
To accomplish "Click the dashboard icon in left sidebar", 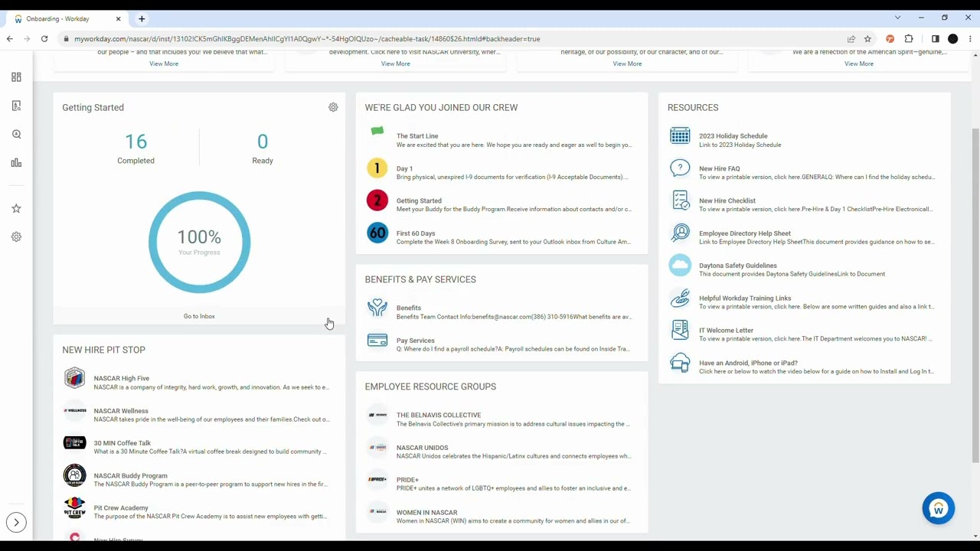I will tap(16, 77).
